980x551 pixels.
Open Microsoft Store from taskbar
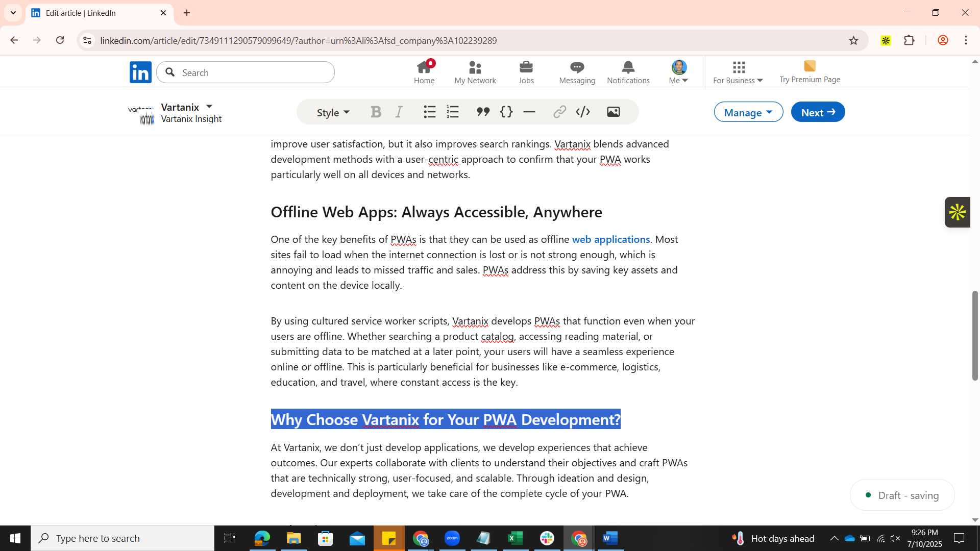325,538
